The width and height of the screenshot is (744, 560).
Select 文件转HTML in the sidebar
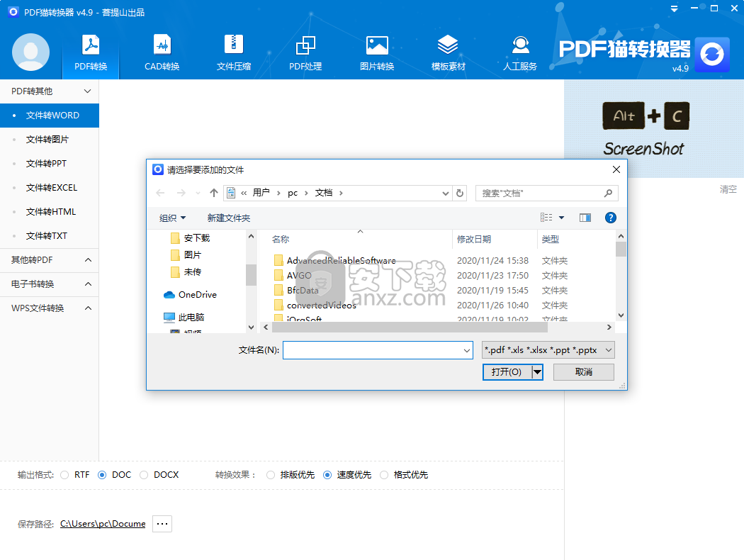[x=50, y=212]
